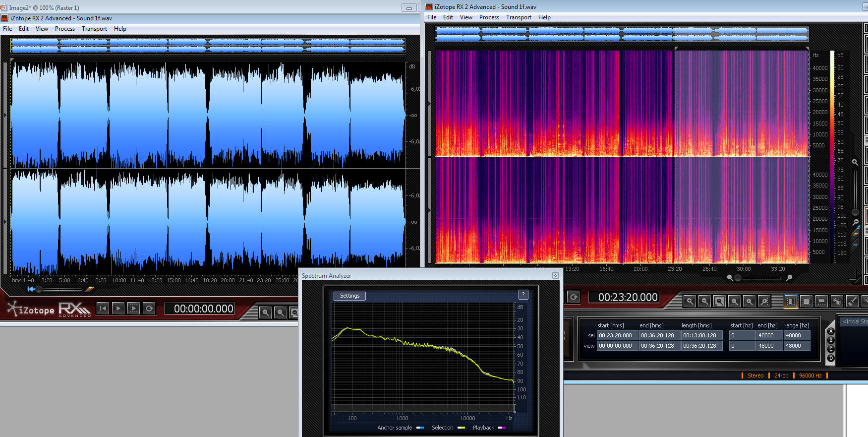
Task: Click the waveform view icon beside the dB scale
Action: (x=855, y=244)
